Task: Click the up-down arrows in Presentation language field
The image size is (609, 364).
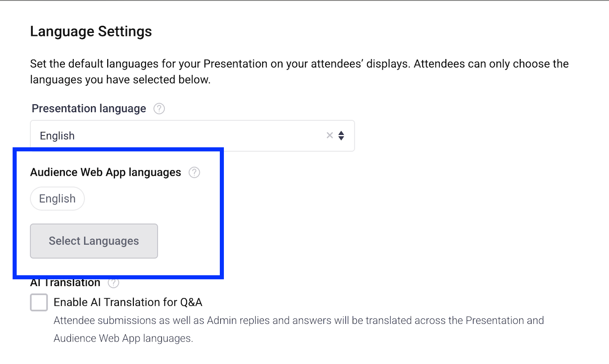Action: click(x=341, y=136)
